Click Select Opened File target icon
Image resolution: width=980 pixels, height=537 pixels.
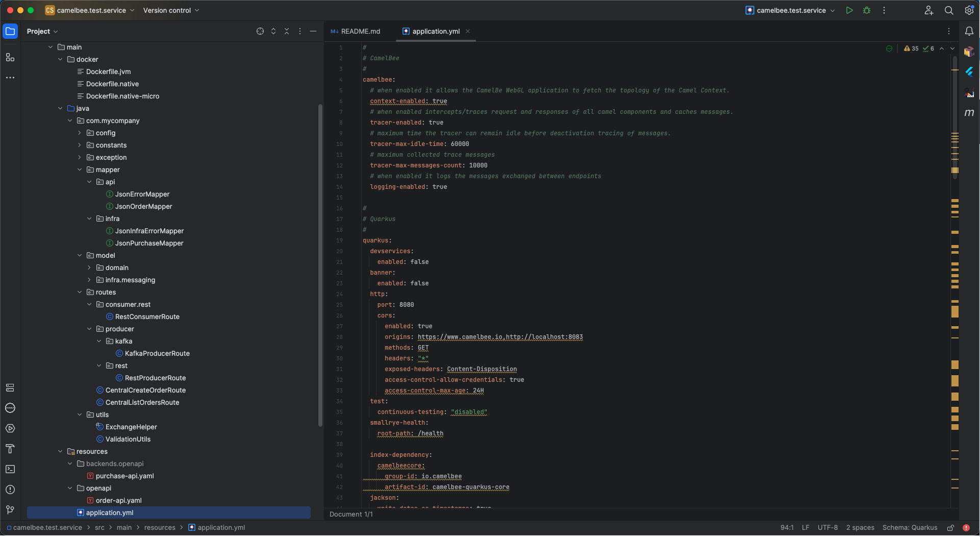(x=260, y=31)
